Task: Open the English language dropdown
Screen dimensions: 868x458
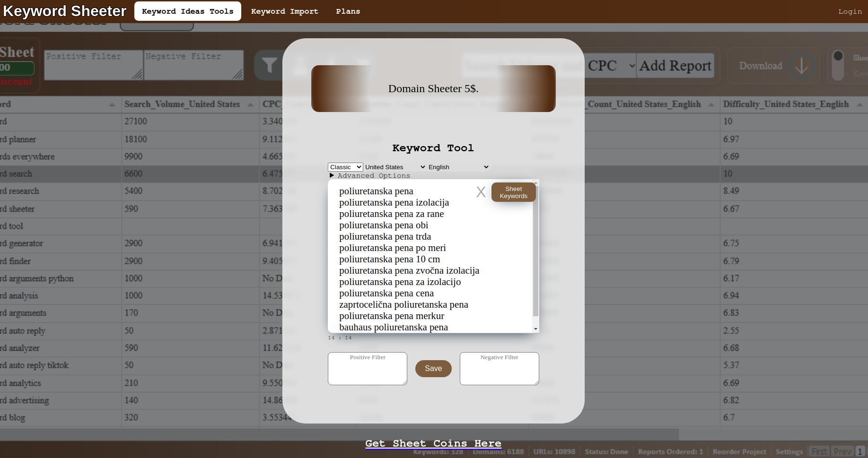Action: (458, 167)
